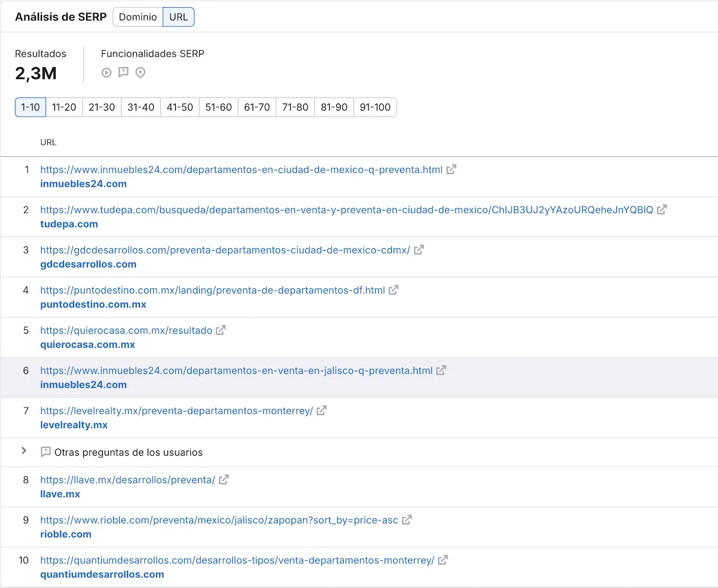Viewport: 718px width, 588px height.
Task: Click the local pack location pin icon
Action: 140,72
